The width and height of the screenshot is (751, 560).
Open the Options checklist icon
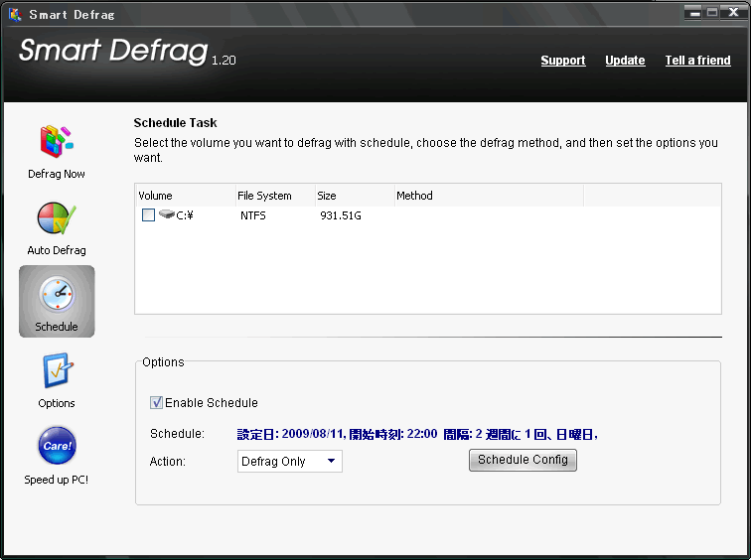pos(57,372)
